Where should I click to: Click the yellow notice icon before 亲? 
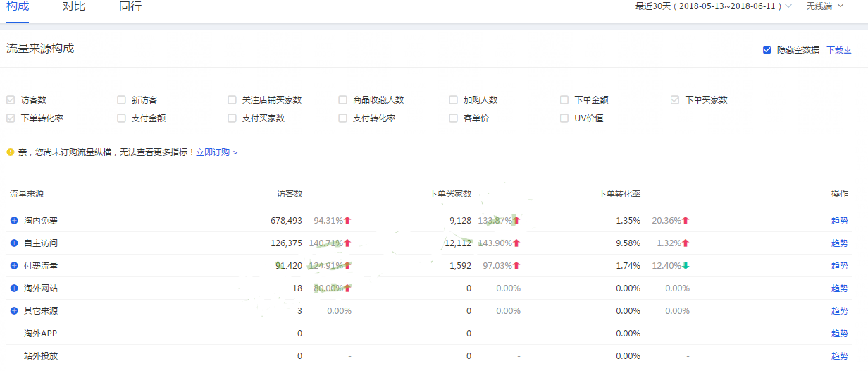pyautogui.click(x=10, y=152)
